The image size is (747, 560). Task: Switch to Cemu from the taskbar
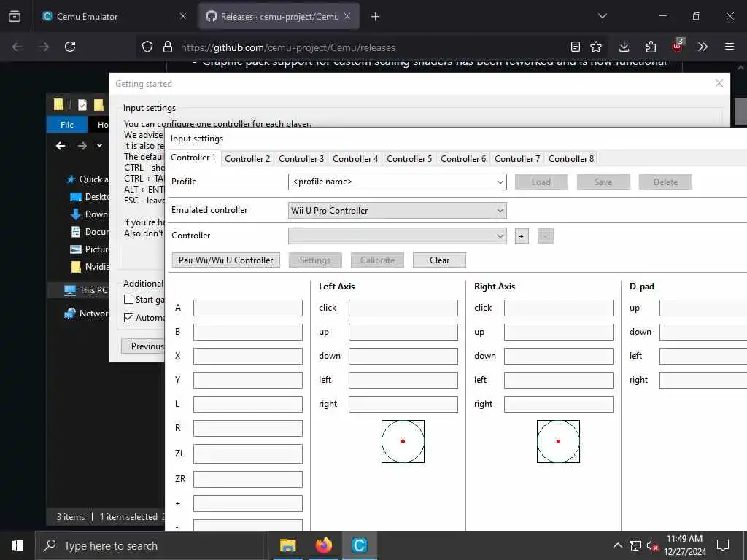click(x=360, y=545)
